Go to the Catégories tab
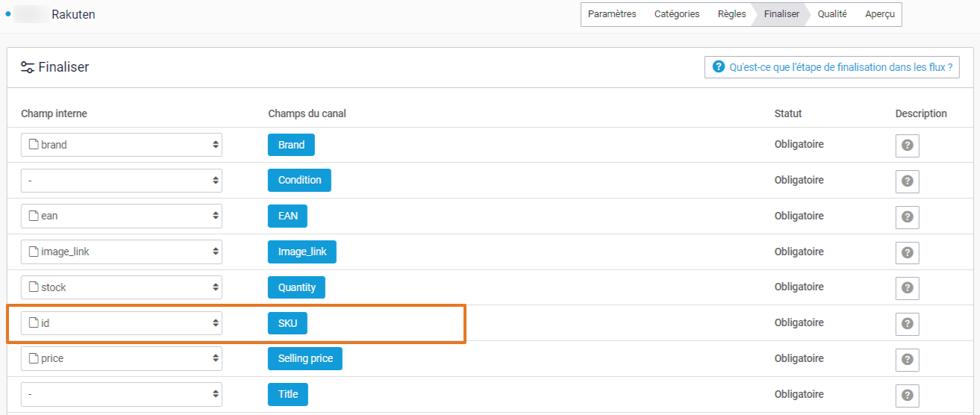The height and width of the screenshot is (415, 980). click(x=677, y=14)
